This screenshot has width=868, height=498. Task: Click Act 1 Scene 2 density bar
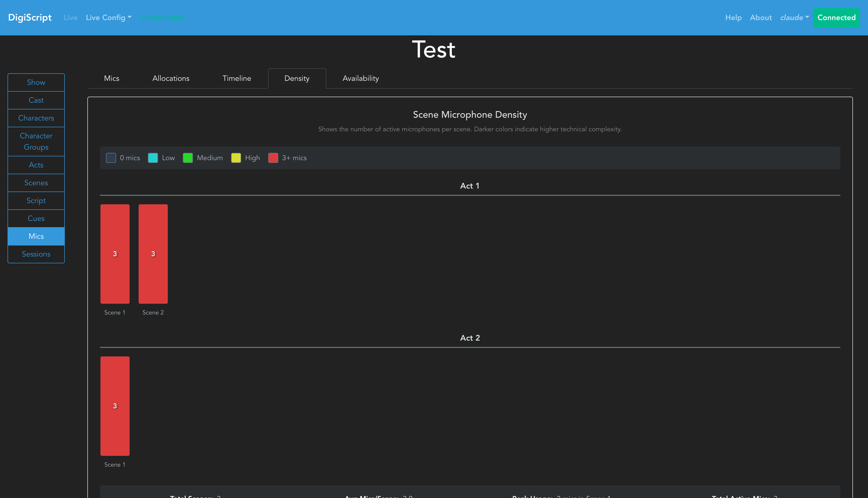click(x=153, y=254)
